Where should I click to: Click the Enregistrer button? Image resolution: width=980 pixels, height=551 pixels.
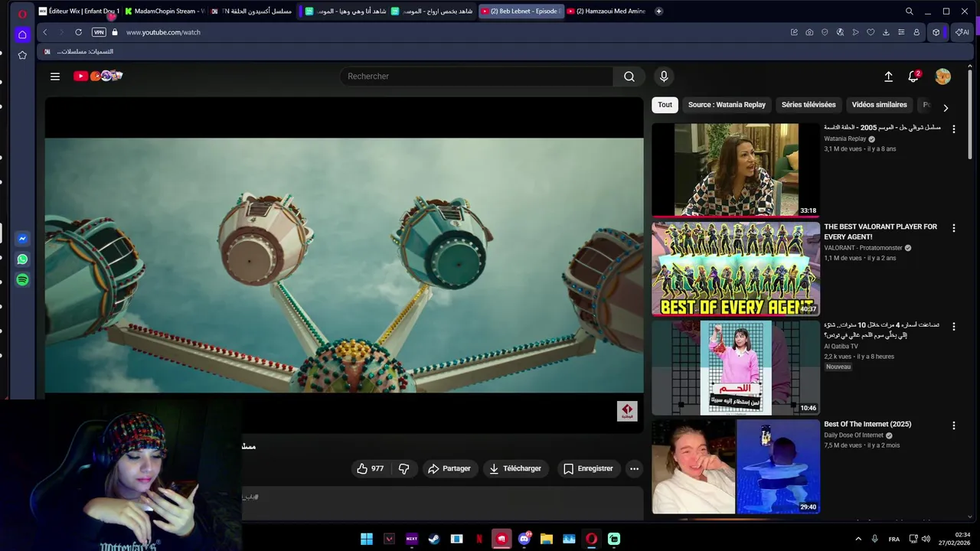click(x=588, y=468)
